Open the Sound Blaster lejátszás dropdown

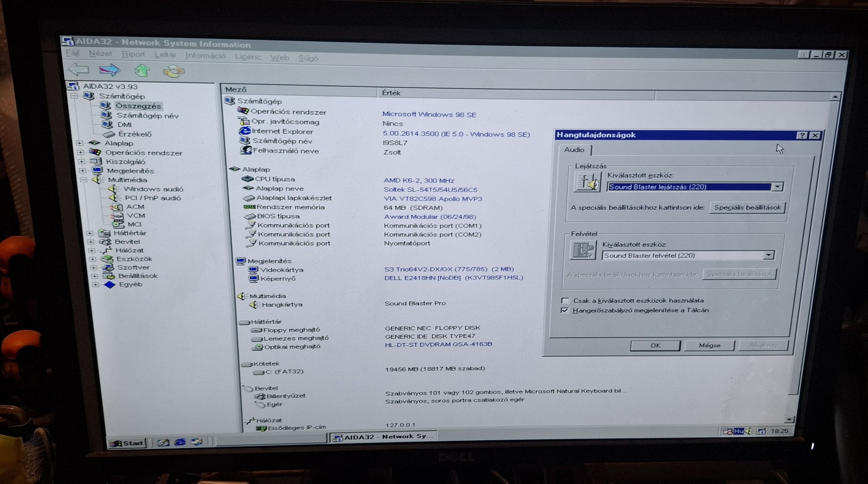pos(778,187)
